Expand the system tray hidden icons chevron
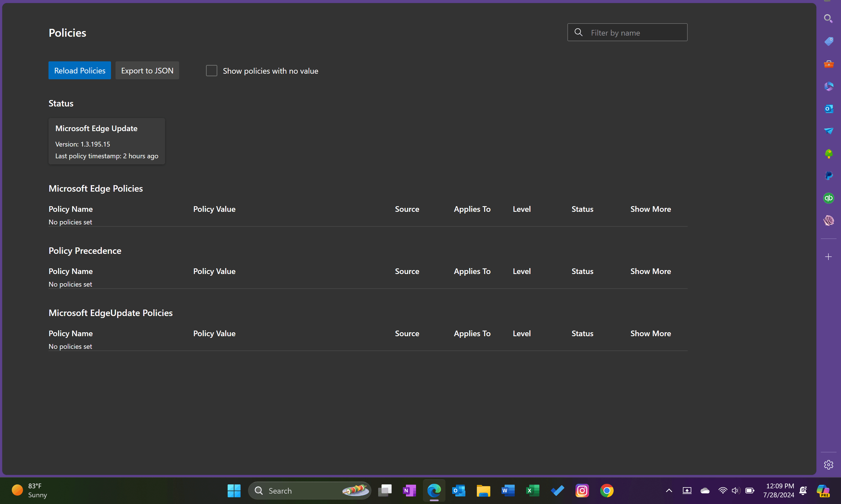Viewport: 841px width, 504px height. pyautogui.click(x=669, y=491)
